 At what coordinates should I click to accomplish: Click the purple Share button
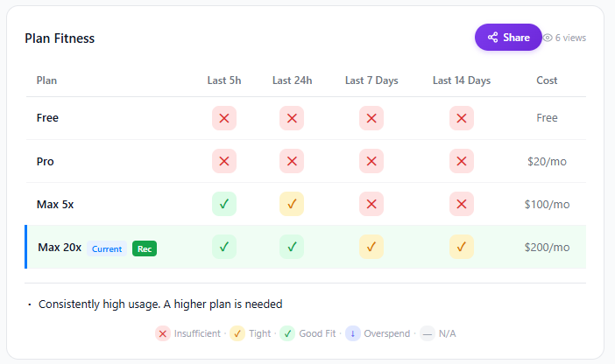(508, 38)
